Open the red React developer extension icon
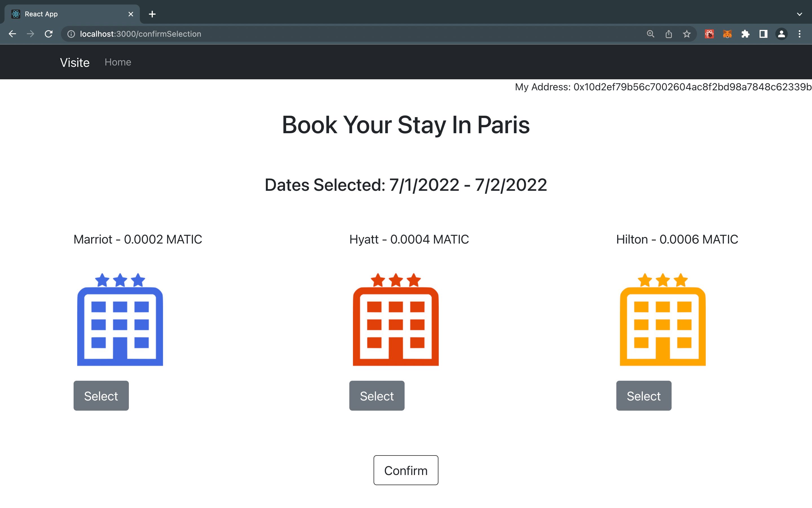Screen dimensions: 812x508 pyautogui.click(x=709, y=34)
